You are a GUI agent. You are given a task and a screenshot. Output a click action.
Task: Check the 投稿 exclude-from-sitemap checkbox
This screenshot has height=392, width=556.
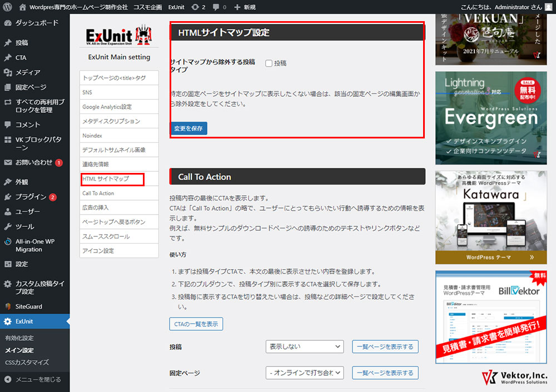(x=269, y=63)
